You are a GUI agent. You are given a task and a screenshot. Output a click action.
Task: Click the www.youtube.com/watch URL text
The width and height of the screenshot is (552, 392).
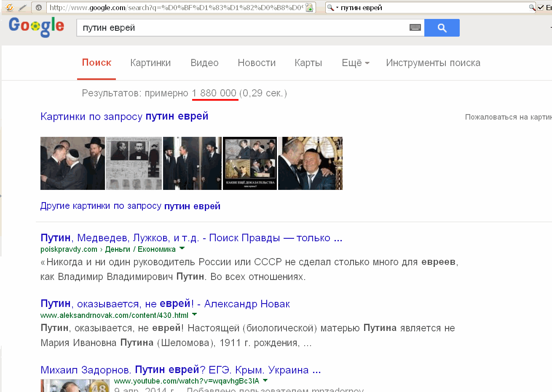(x=187, y=381)
